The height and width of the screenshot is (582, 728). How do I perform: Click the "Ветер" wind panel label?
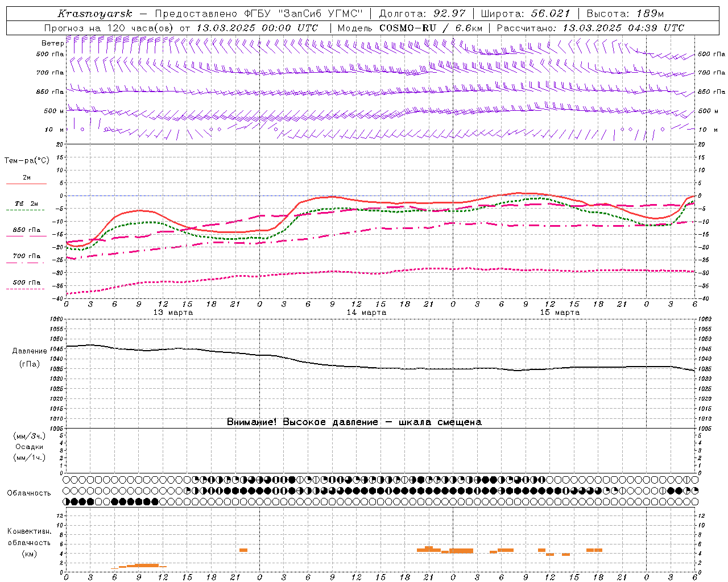pyautogui.click(x=52, y=43)
